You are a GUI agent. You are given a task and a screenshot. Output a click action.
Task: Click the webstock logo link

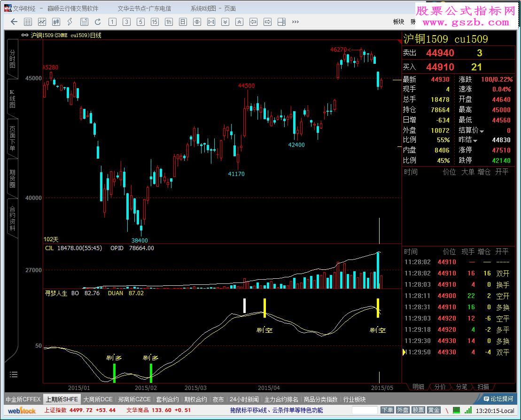[22, 411]
